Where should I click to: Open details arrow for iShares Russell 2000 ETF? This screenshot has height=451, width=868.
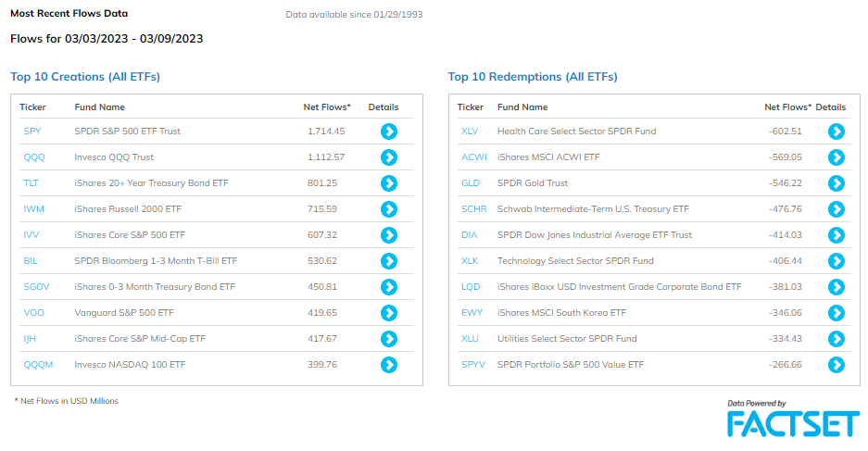point(388,209)
